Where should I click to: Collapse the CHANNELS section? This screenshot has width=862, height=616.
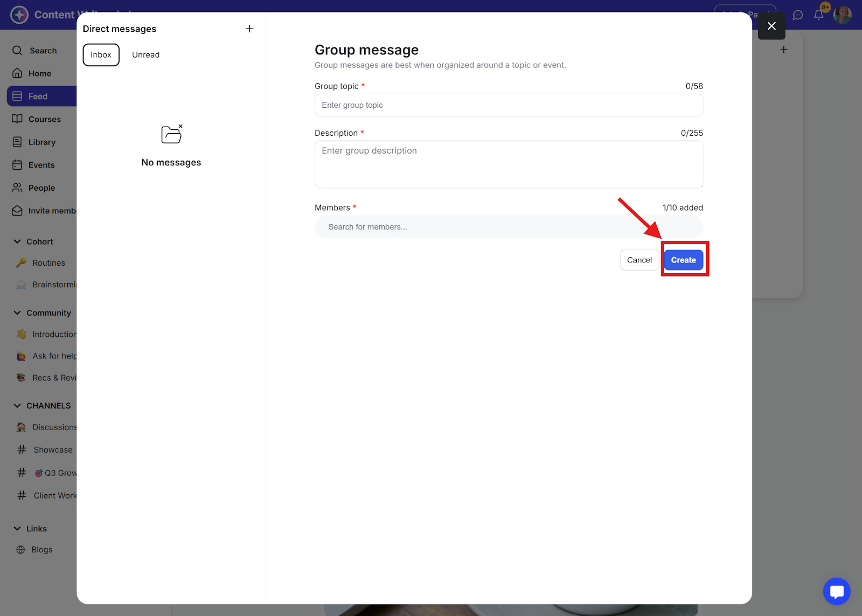click(17, 406)
